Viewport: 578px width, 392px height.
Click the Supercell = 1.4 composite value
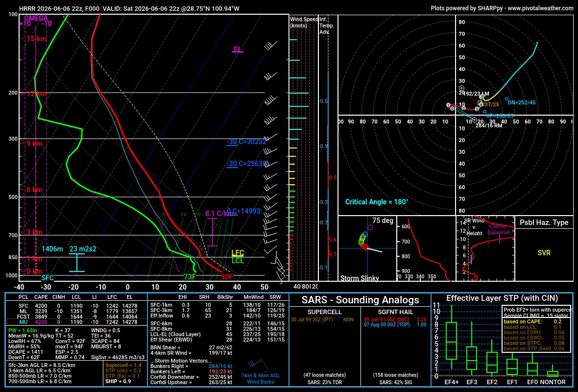pos(123,365)
